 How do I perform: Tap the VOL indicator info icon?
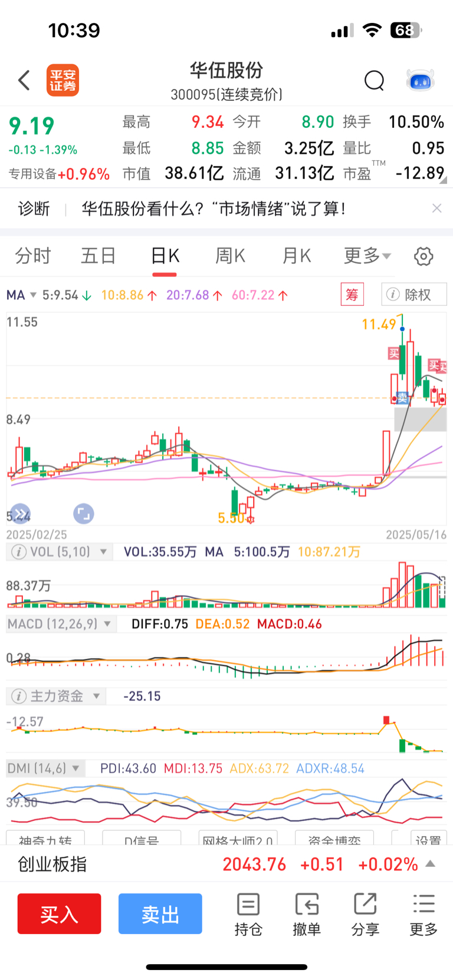(19, 552)
